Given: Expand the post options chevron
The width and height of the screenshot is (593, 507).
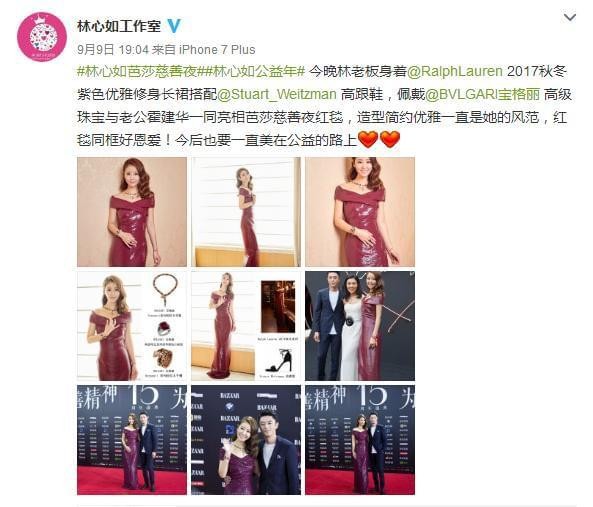Looking at the screenshot, I should [570, 17].
